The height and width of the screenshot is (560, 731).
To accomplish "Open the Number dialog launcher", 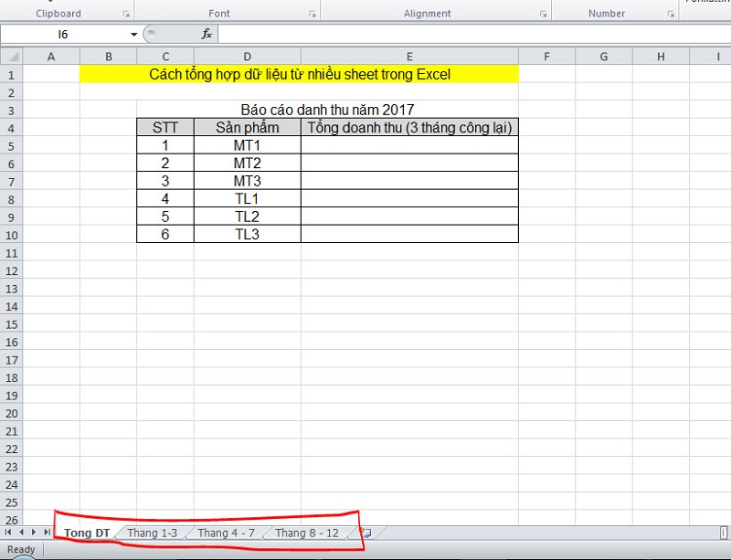I will coord(671,14).
